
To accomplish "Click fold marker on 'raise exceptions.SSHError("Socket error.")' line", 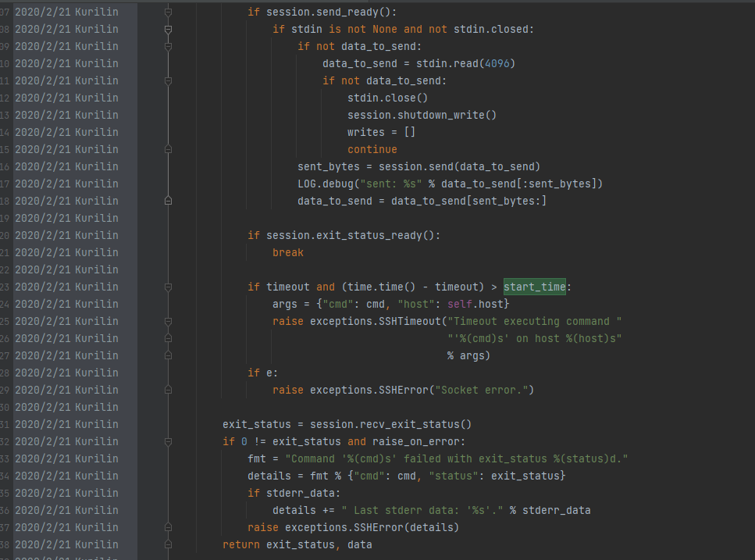I will (168, 390).
